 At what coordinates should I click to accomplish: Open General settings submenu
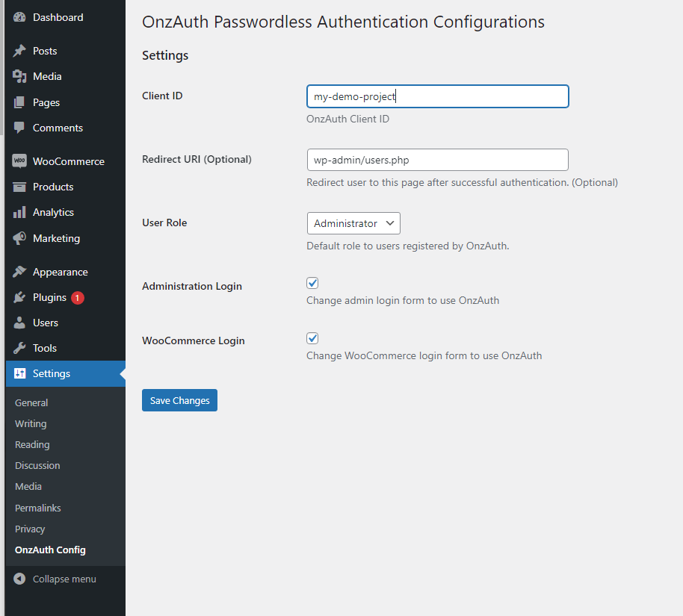tap(31, 402)
